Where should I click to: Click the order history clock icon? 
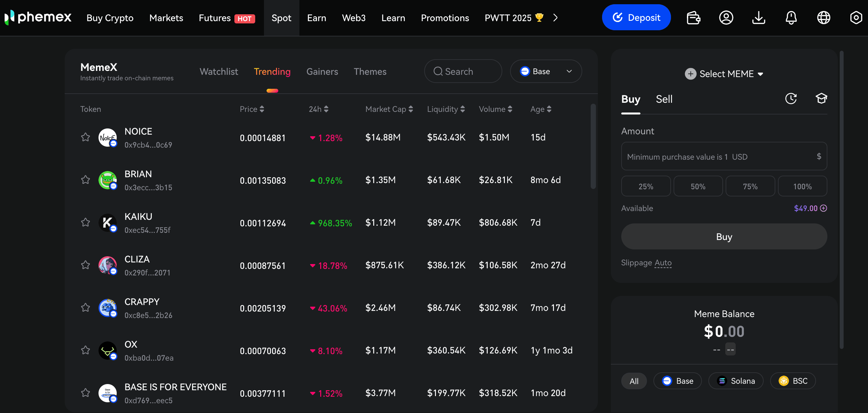tap(791, 99)
